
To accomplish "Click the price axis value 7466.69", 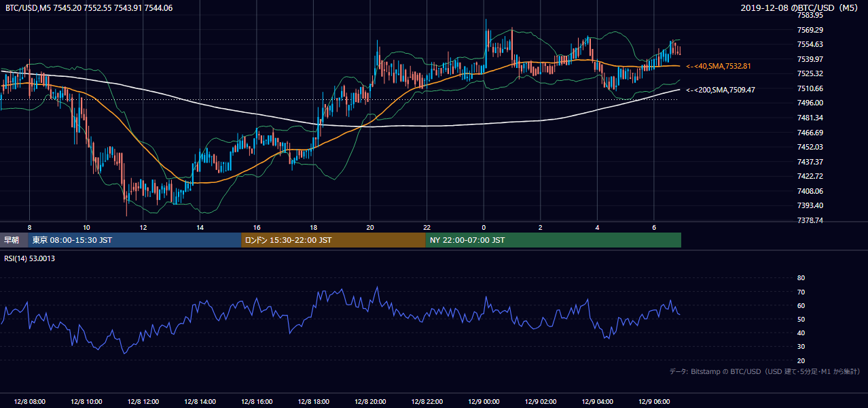I will pyautogui.click(x=810, y=133).
